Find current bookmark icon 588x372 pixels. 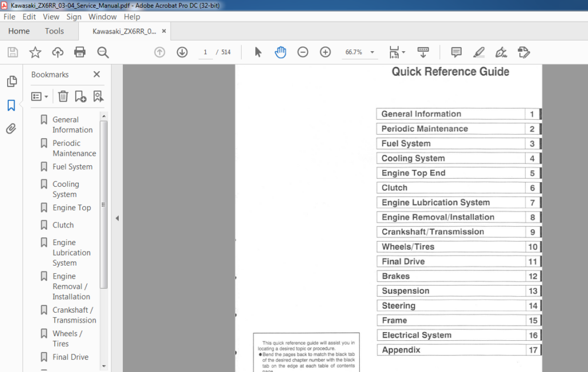[x=98, y=96]
